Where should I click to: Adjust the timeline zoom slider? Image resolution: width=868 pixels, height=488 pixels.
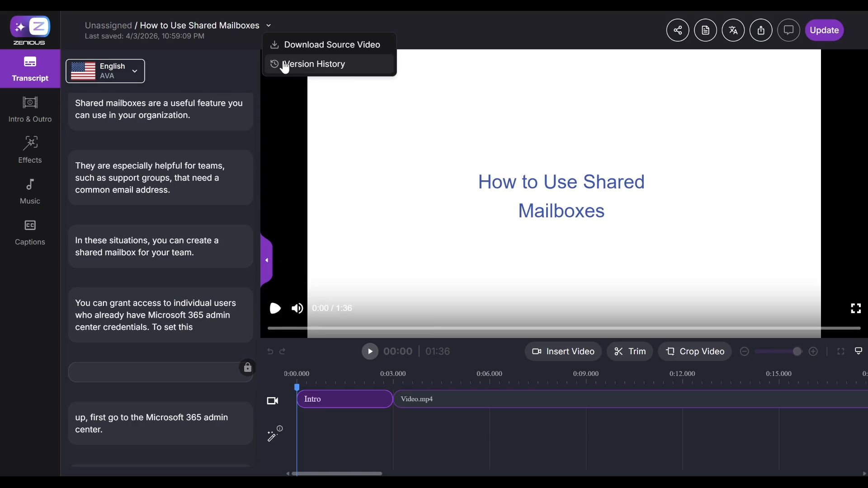point(797,352)
